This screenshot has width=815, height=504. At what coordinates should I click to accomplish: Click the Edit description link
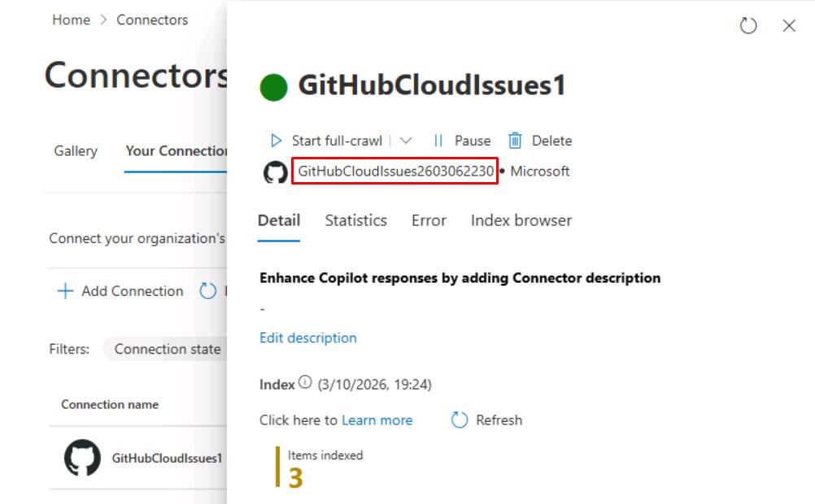[x=308, y=337]
